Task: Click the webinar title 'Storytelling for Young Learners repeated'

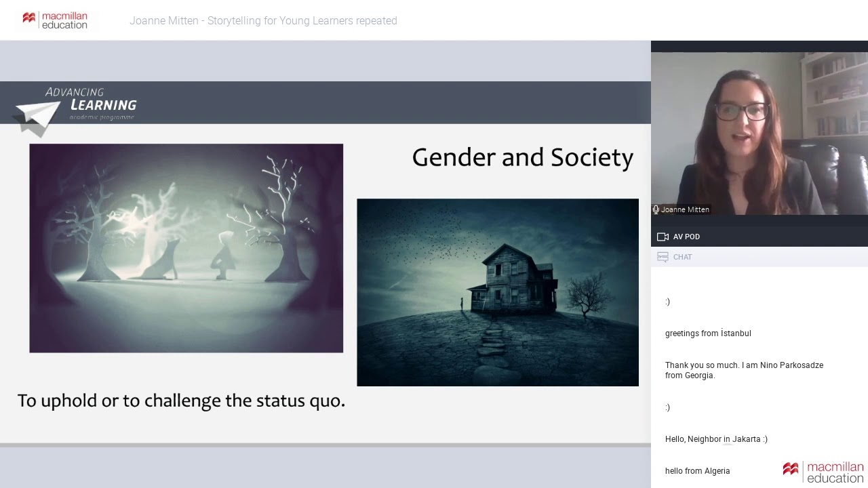Action: point(263,21)
